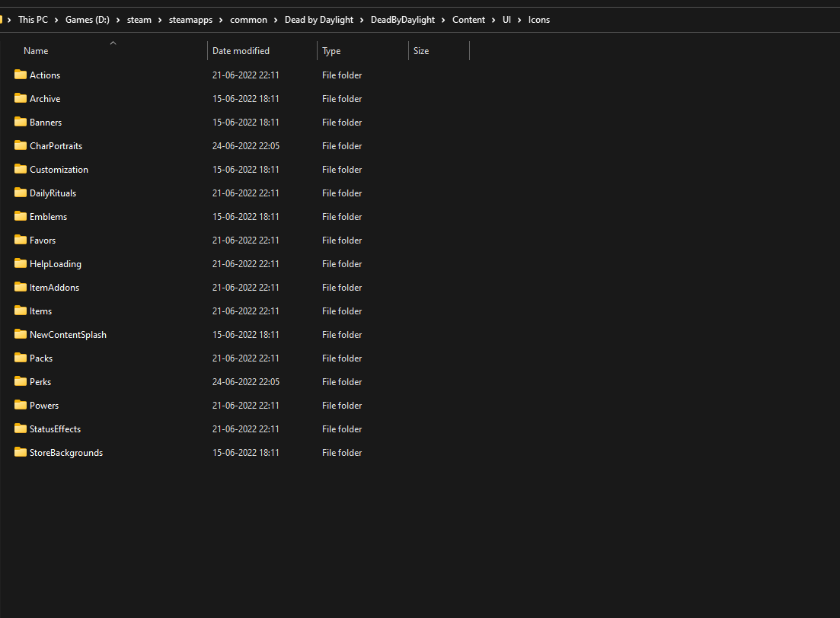
Task: Go to Dead by Daylight breadcrumb folder
Action: pos(319,20)
